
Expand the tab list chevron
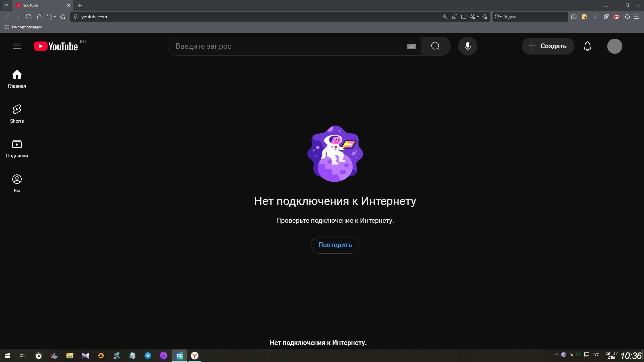pyautogui.click(x=6, y=5)
